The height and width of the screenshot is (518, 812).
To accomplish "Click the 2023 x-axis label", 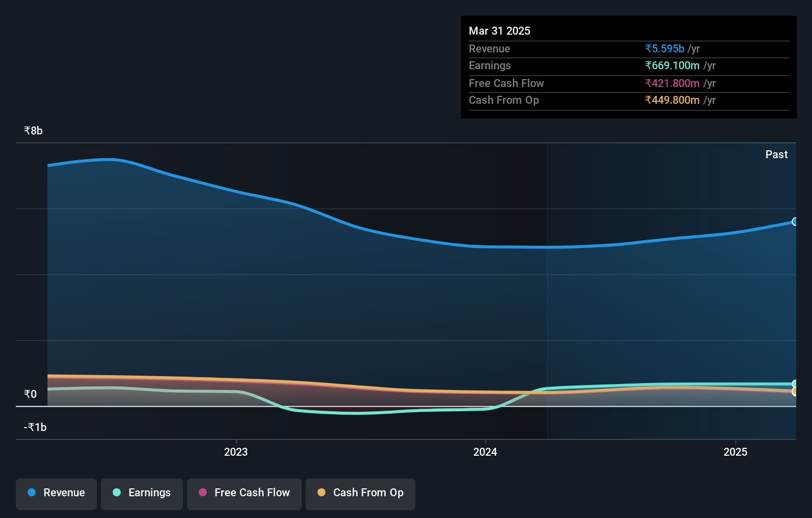I will pos(236,452).
